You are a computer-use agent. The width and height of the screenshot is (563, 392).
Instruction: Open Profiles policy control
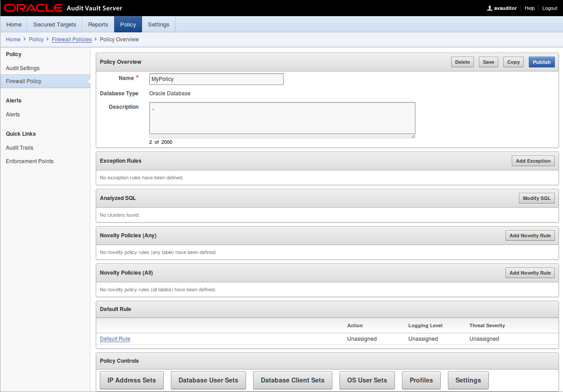421,380
